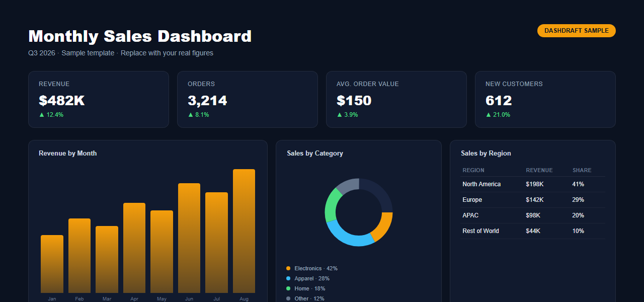Click the 3.9% order value change

click(347, 115)
